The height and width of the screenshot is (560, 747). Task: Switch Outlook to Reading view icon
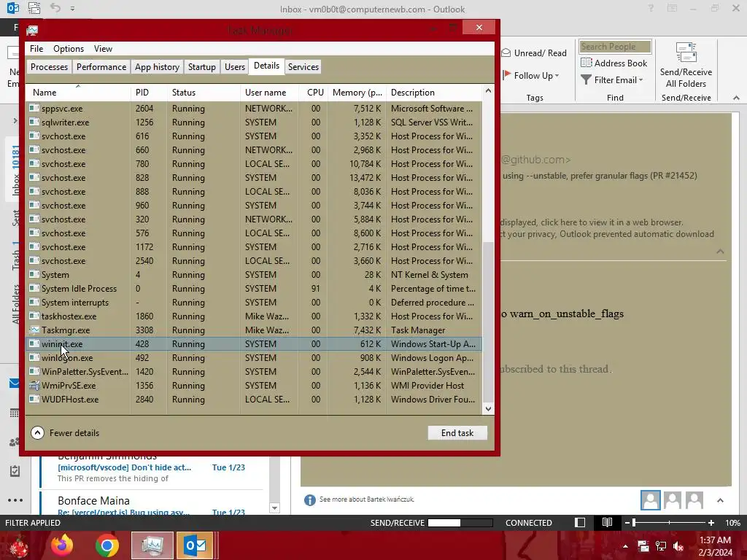[607, 522]
